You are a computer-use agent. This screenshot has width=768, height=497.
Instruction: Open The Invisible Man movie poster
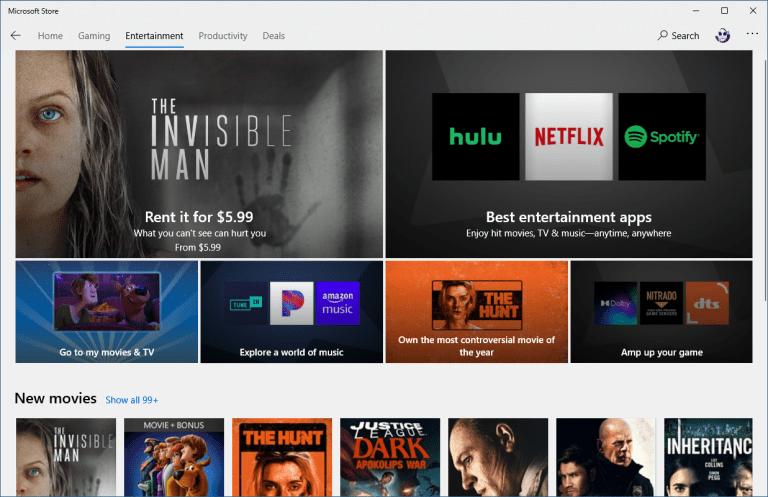tap(66, 457)
